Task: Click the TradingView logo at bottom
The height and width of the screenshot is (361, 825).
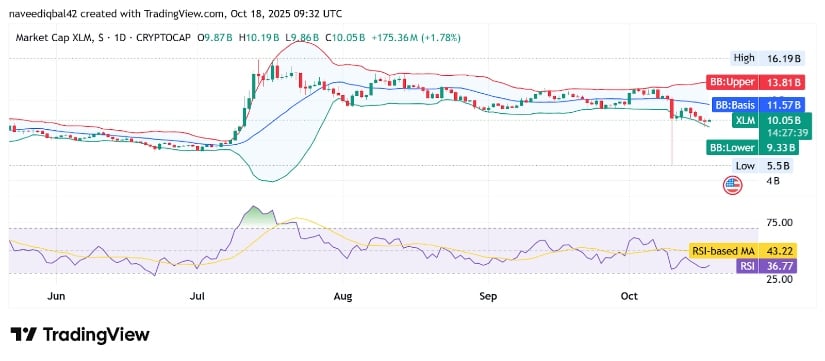Action: [x=80, y=335]
